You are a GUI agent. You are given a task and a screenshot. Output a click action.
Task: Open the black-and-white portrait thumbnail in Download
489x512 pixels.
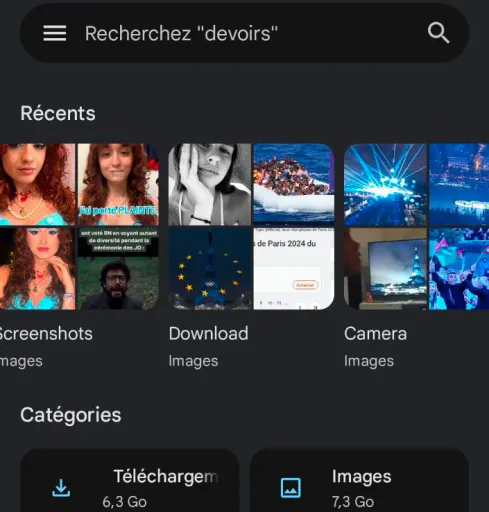(x=210, y=185)
